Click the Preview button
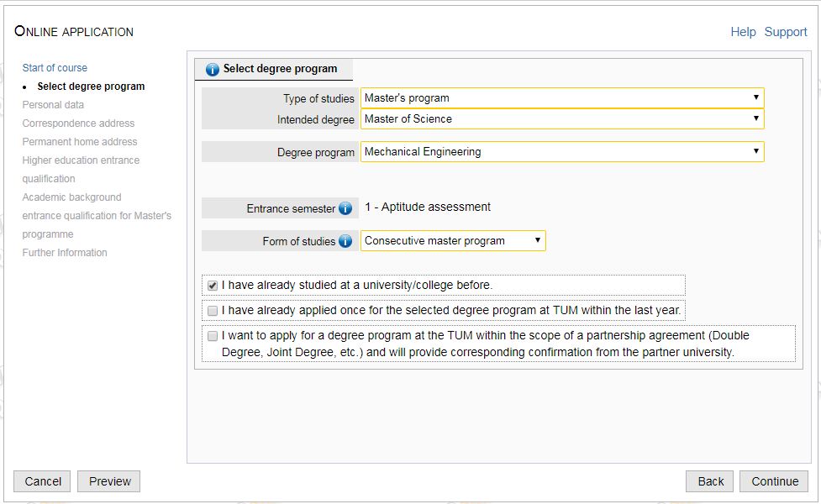This screenshot has height=504, width=821. [109, 481]
